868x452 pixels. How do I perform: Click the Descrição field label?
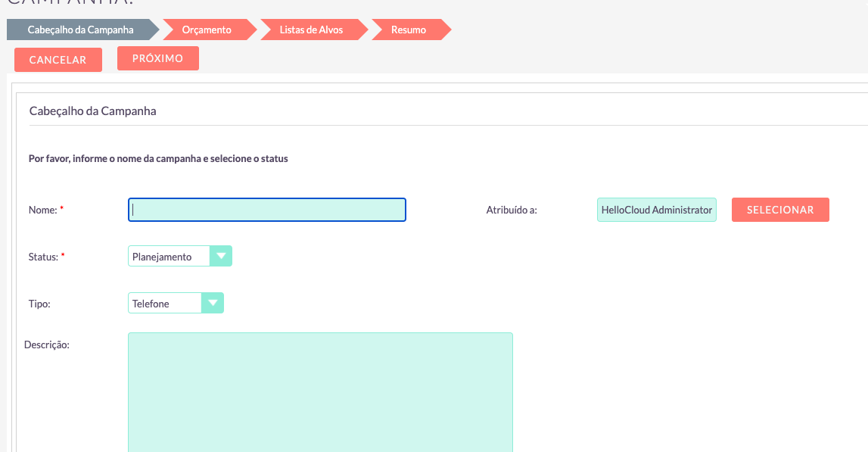coord(47,344)
